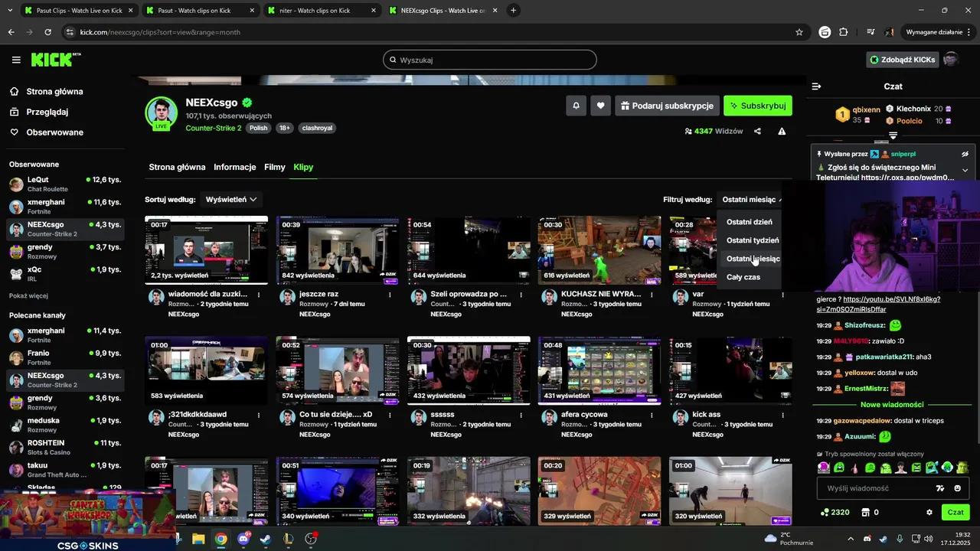Open the 'Klipy' tab
This screenshot has height=551, width=980.
(x=303, y=167)
